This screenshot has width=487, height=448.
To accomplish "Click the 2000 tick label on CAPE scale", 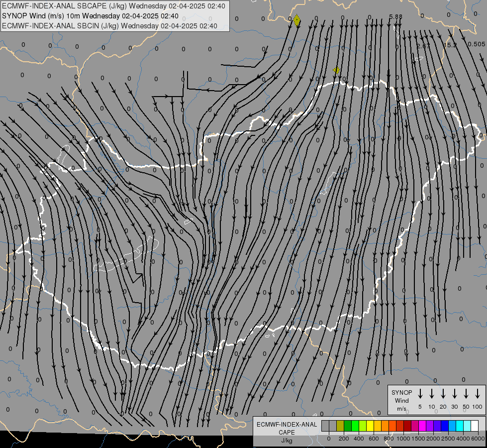I will [433, 439].
